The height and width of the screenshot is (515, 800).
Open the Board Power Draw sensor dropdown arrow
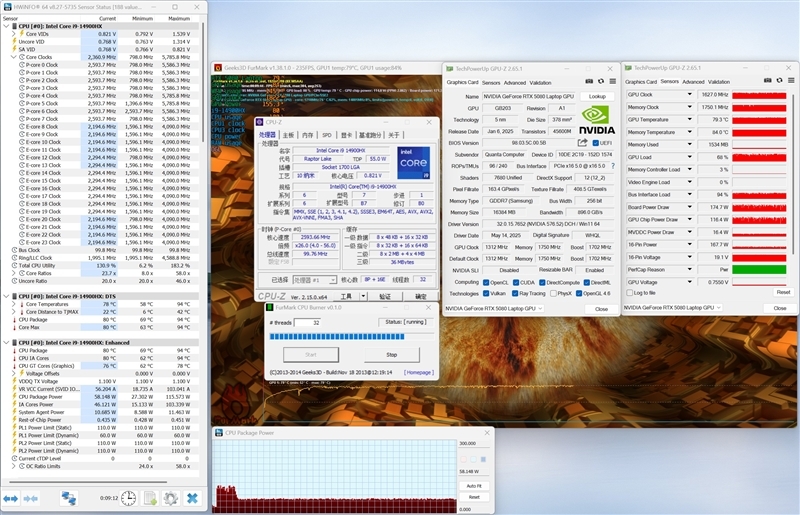(x=689, y=207)
